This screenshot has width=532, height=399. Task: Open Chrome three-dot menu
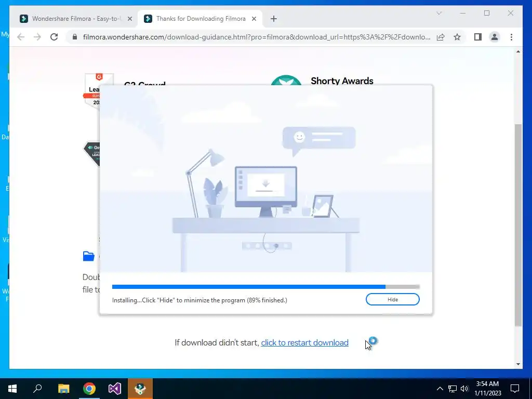(x=511, y=37)
